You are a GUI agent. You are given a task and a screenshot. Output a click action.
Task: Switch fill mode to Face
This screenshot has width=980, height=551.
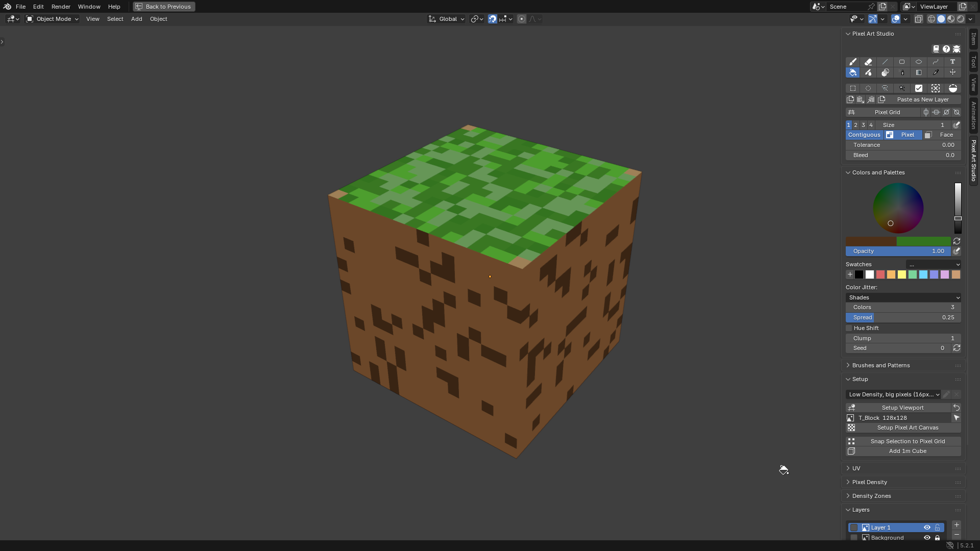coord(942,135)
